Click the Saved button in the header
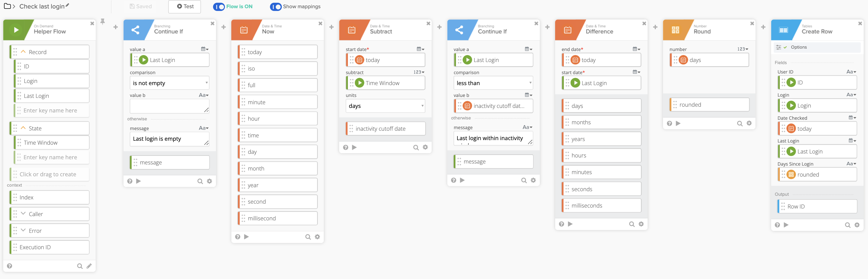 pyautogui.click(x=141, y=6)
